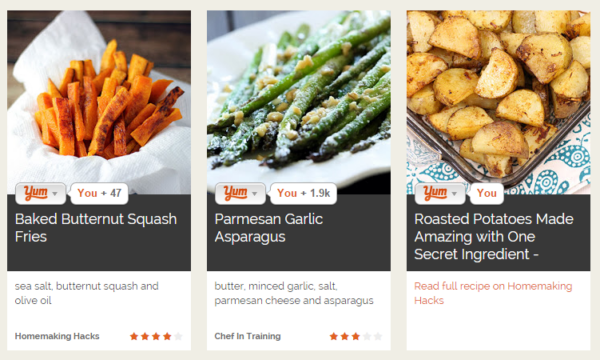Visit the Chef In Training source link
This screenshot has height=360, width=600.
(x=248, y=336)
